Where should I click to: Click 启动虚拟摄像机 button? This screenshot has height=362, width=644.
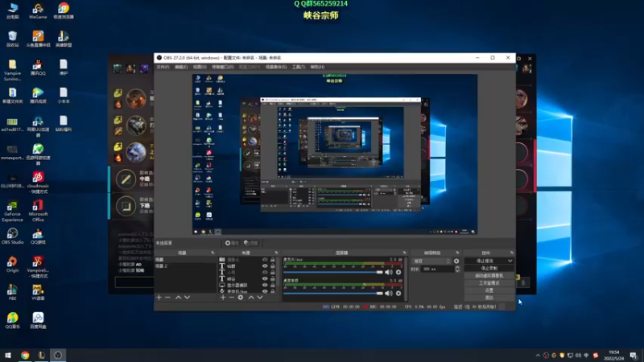[489, 276]
